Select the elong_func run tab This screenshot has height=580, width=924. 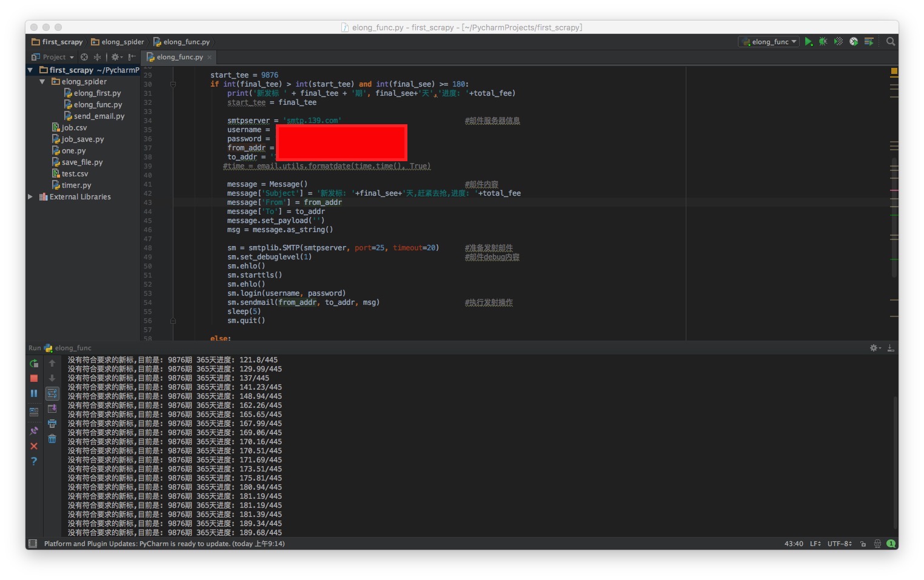coord(68,348)
